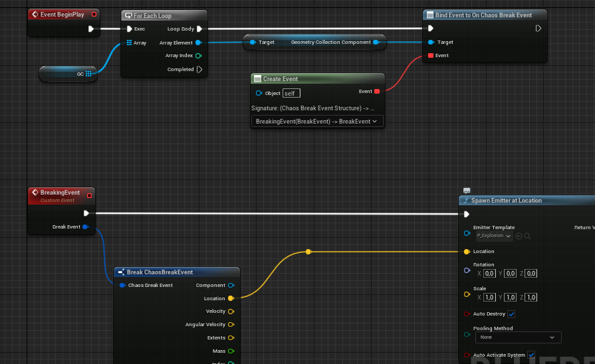Click the Component output pin on Break ChaosBreakEvent

(231, 285)
